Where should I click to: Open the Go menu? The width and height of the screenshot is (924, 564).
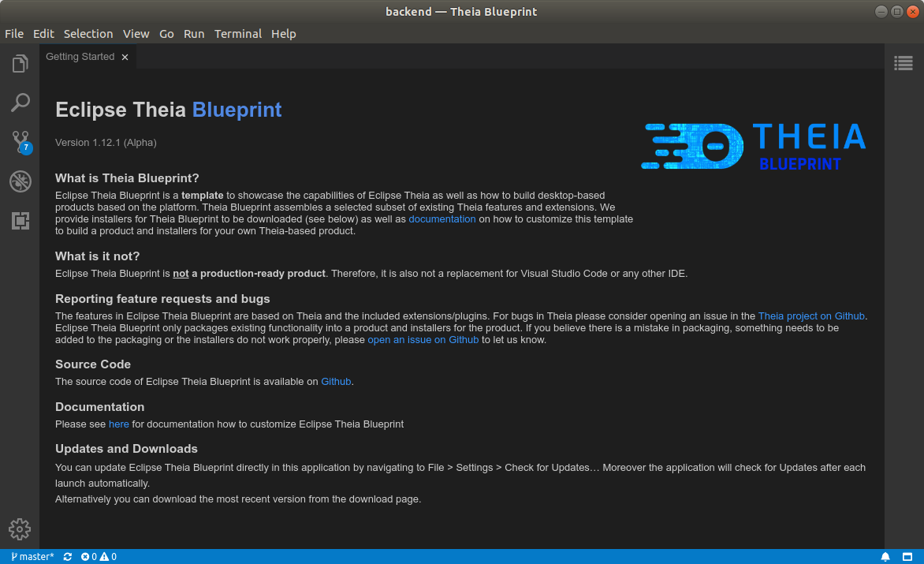coord(167,34)
